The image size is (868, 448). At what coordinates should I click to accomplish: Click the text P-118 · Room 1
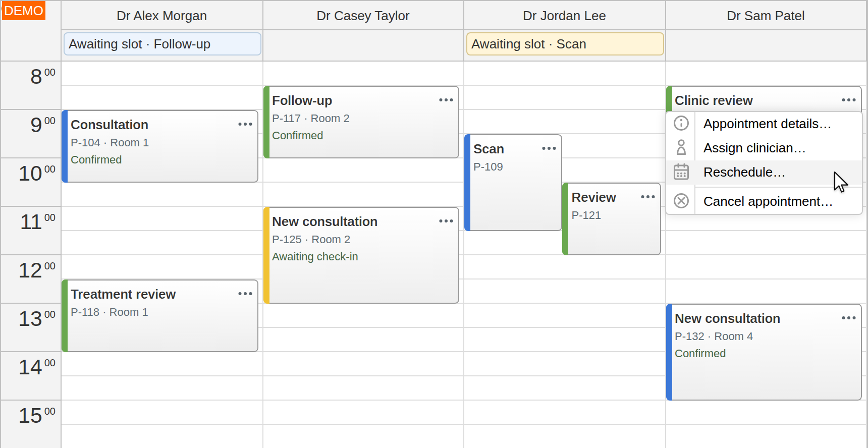tap(109, 312)
